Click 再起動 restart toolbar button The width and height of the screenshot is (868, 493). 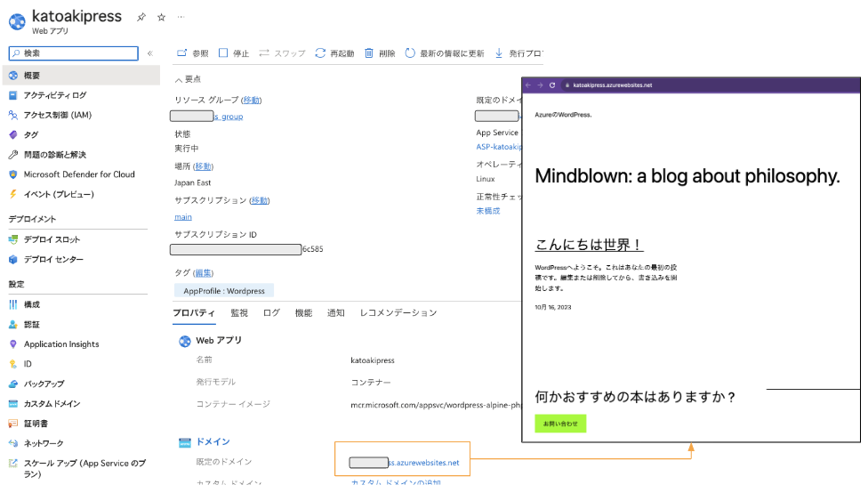[334, 53]
